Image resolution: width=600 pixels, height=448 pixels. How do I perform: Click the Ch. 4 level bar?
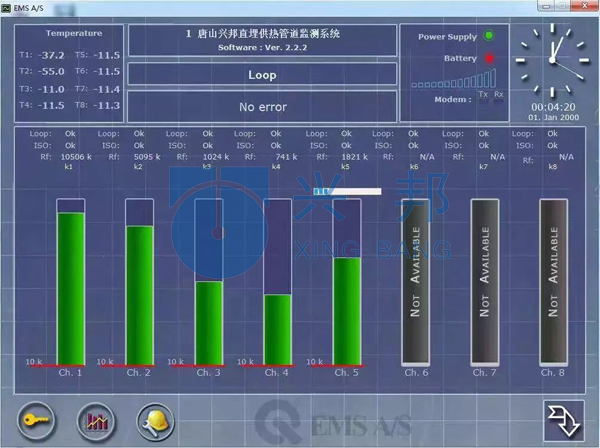point(277,328)
